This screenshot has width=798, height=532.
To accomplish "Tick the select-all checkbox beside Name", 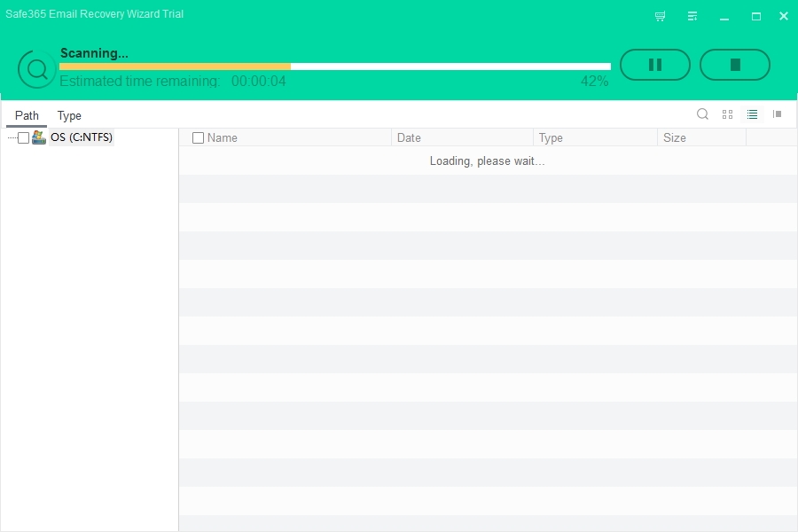I will [x=198, y=138].
